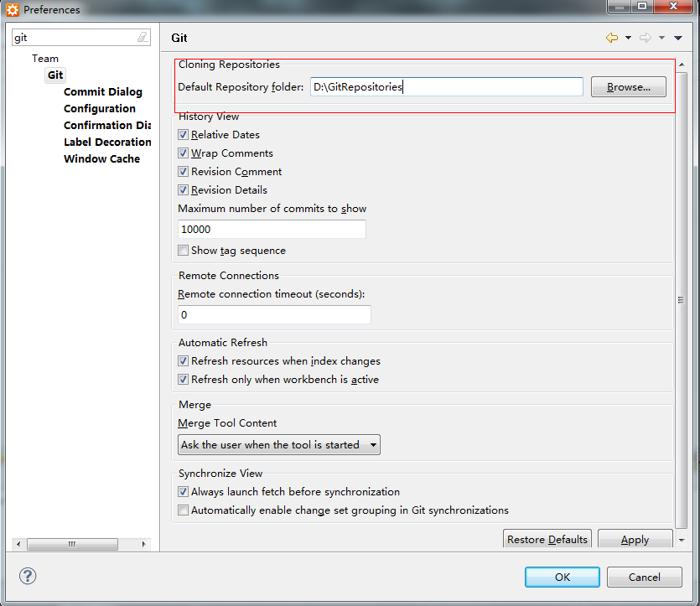This screenshot has width=700, height=606.
Task: Open the Configuration preferences page
Action: click(x=100, y=108)
